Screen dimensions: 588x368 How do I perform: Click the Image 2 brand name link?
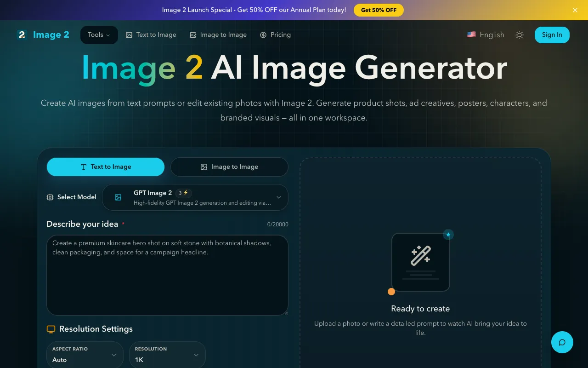click(x=51, y=35)
